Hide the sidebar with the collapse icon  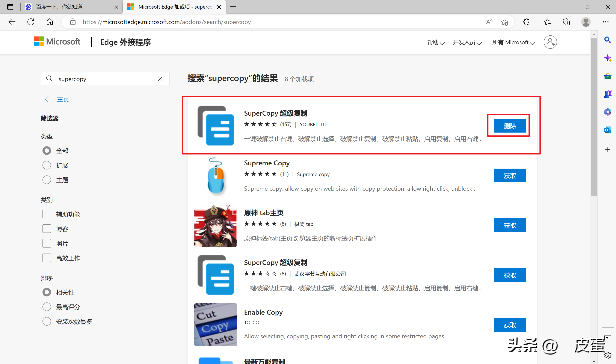point(608,337)
